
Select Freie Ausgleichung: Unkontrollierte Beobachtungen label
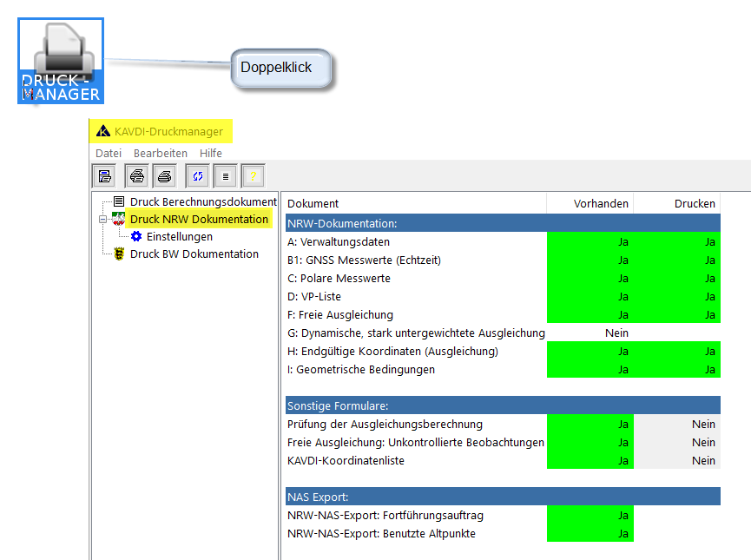tap(416, 442)
